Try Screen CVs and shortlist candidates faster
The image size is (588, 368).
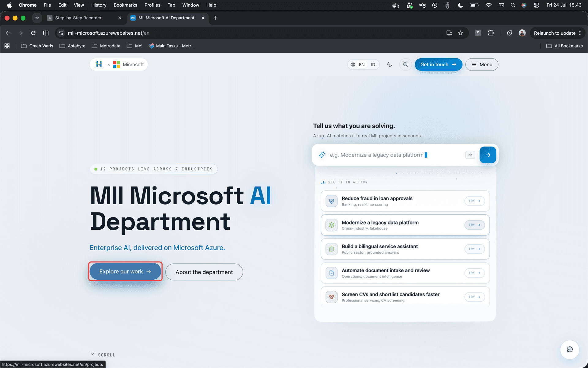(475, 297)
